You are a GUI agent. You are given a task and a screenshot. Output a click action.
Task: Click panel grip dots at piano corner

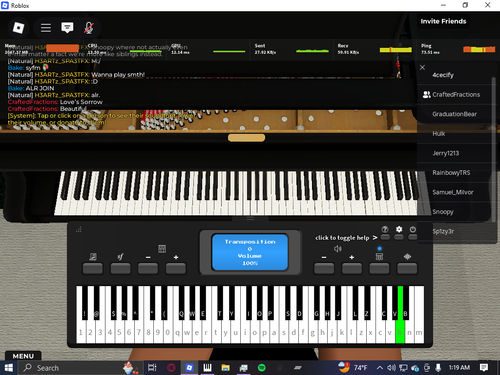(x=79, y=229)
